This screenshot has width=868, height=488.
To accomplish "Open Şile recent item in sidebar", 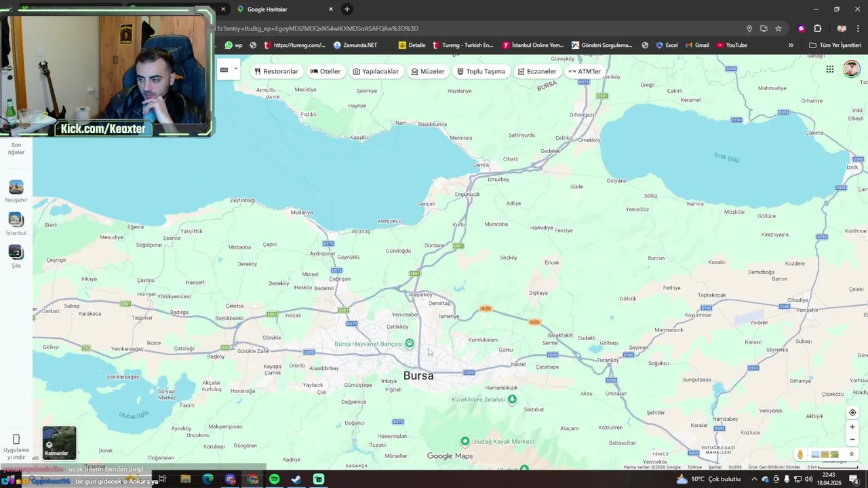I will [16, 256].
